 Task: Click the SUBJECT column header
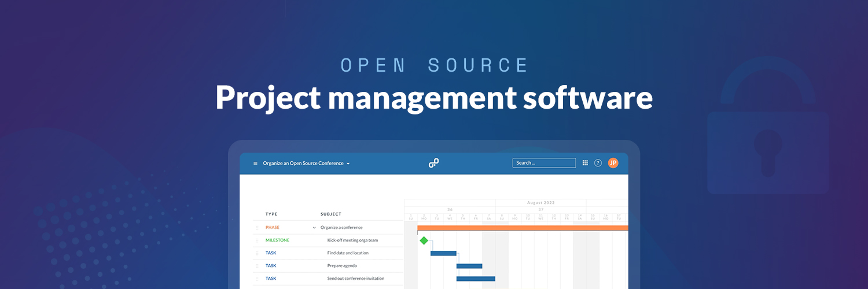point(331,214)
